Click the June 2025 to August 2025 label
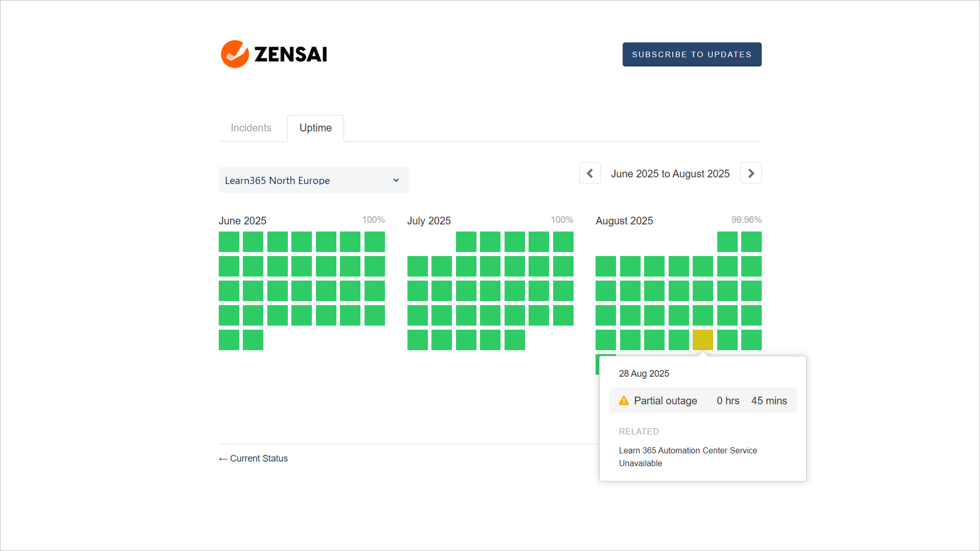Image resolution: width=980 pixels, height=551 pixels. pos(670,174)
